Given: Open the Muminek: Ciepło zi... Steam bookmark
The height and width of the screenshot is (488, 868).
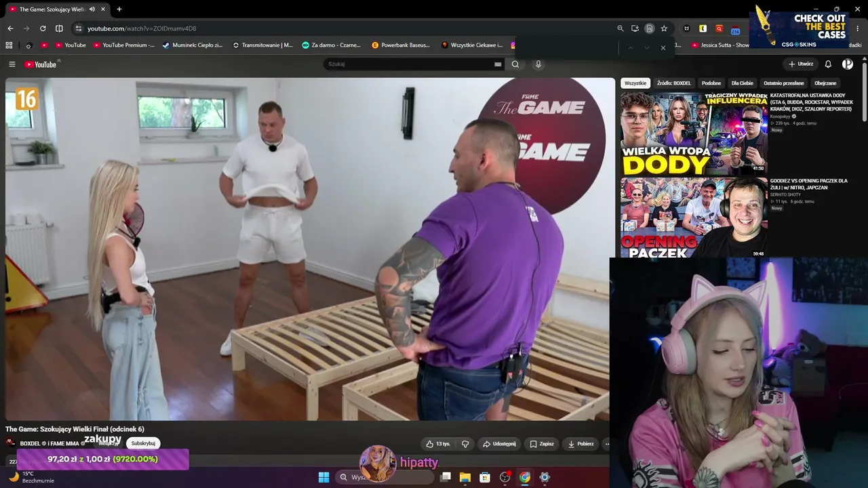Looking at the screenshot, I should (x=193, y=45).
